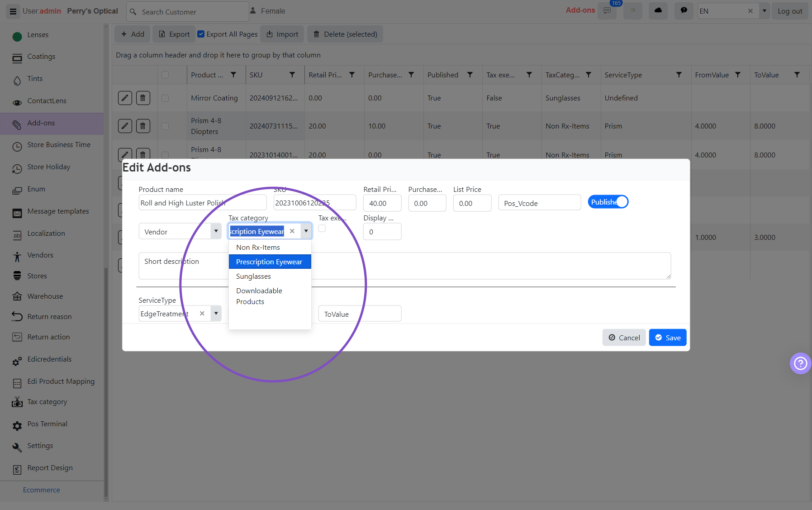Go to Store Holiday in sidebar
The image size is (812, 510).
coord(49,167)
